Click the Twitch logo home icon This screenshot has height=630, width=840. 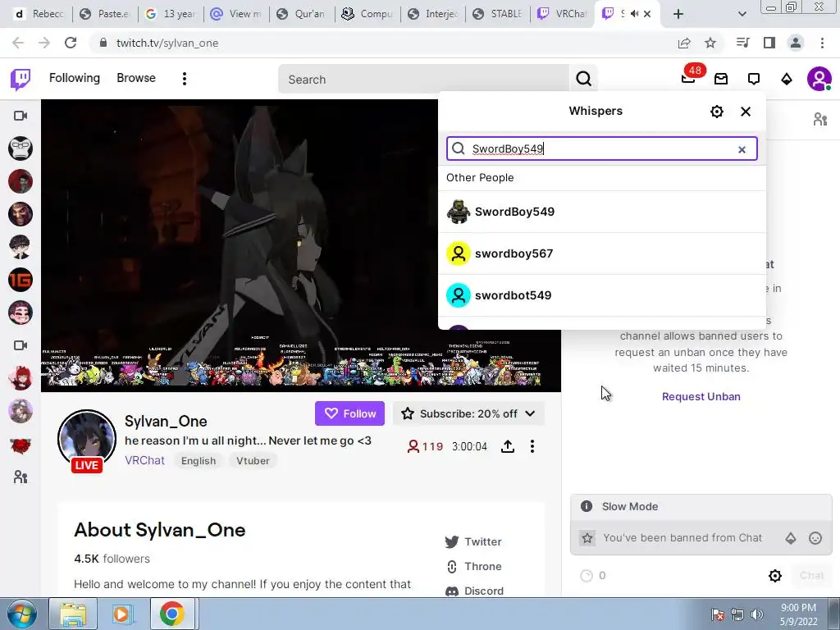tap(21, 80)
